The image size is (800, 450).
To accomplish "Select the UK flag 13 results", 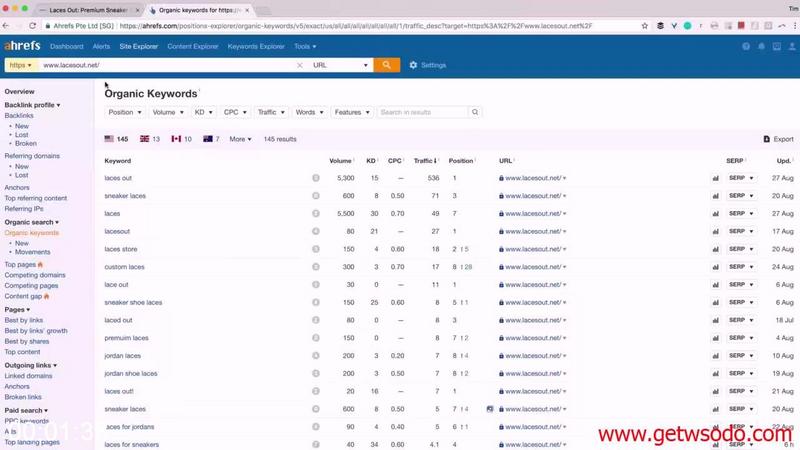I will [150, 139].
